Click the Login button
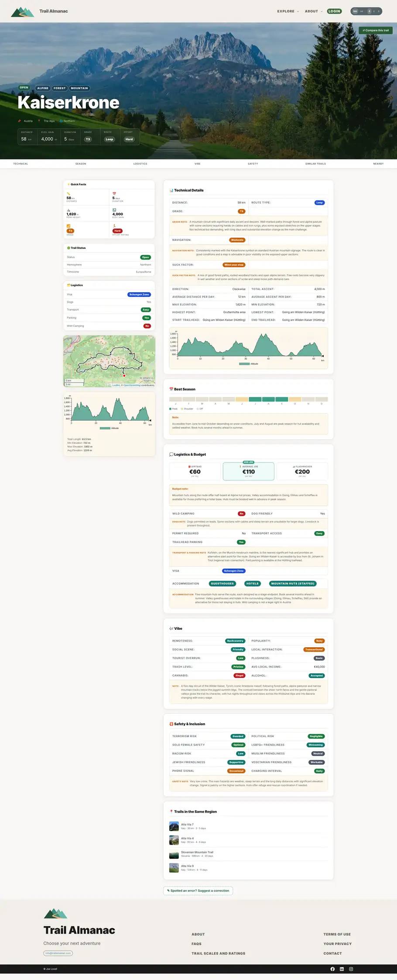 (x=335, y=11)
